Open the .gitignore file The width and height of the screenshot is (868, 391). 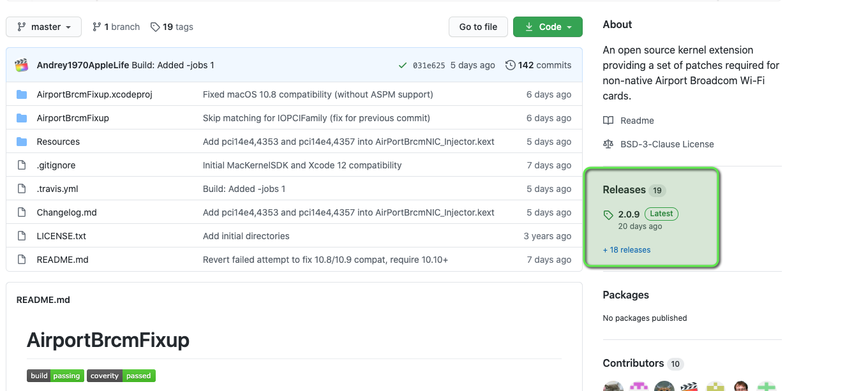click(x=56, y=165)
